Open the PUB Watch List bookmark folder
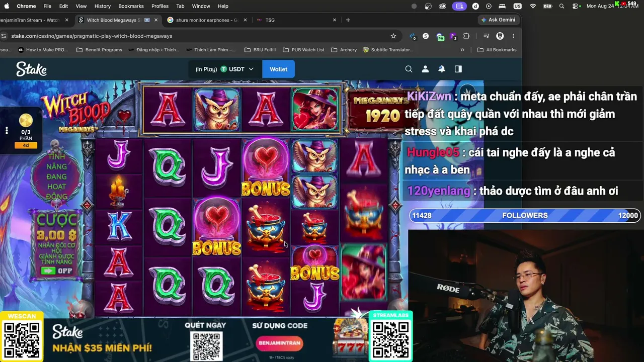Image resolution: width=644 pixels, height=362 pixels. click(x=303, y=50)
